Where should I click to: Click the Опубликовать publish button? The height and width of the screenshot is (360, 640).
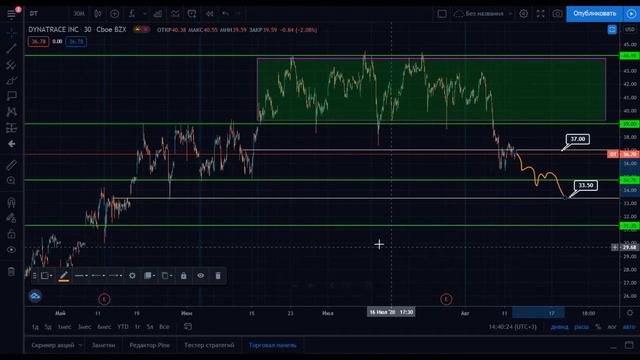[594, 13]
